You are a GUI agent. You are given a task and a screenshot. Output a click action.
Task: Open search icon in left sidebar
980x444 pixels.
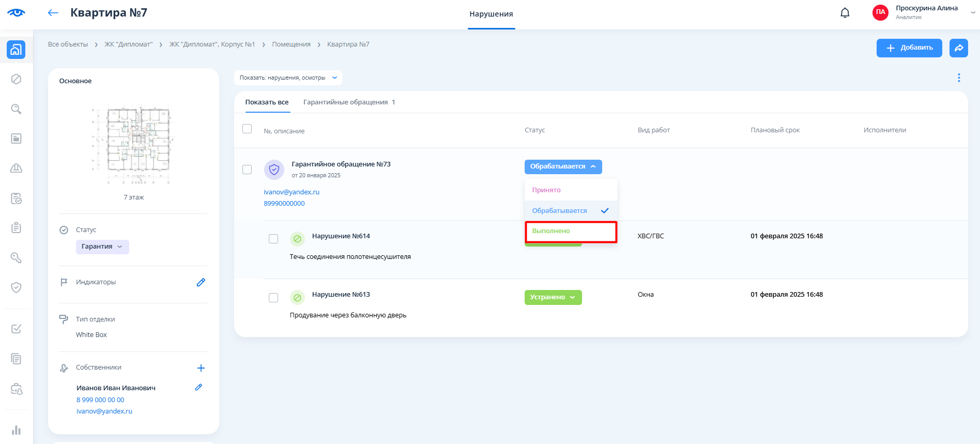click(x=16, y=109)
